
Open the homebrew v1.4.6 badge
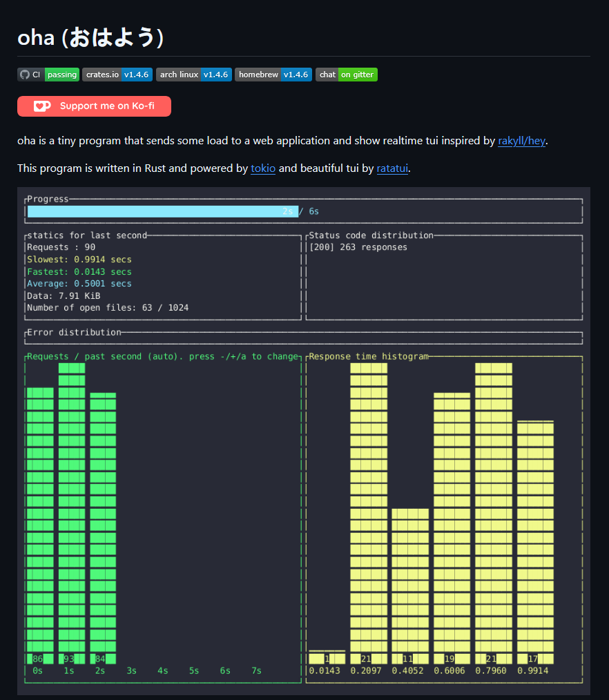[x=273, y=75]
